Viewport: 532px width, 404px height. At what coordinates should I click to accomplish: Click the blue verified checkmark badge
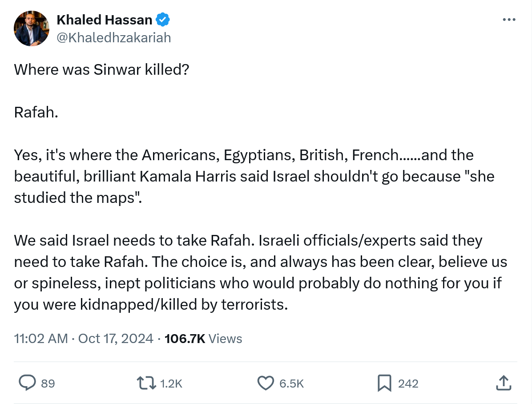[162, 20]
